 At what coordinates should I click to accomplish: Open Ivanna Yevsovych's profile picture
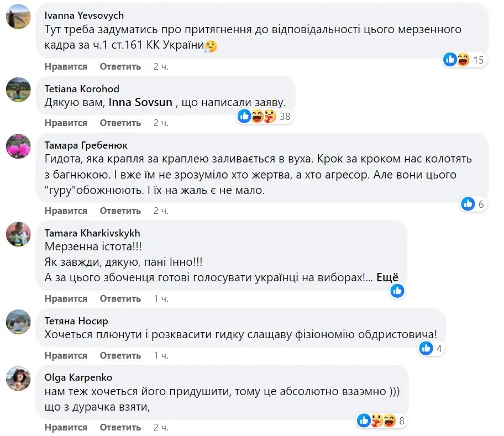click(18, 15)
